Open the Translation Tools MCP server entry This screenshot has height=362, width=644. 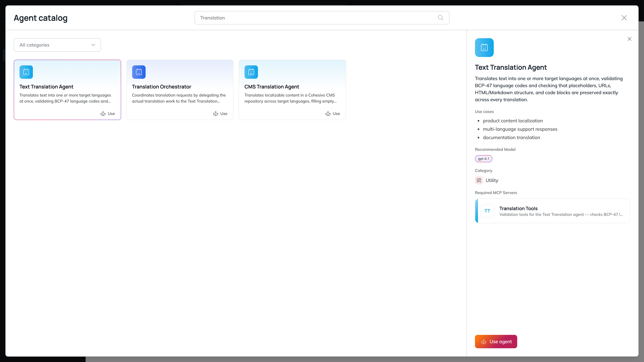(552, 211)
